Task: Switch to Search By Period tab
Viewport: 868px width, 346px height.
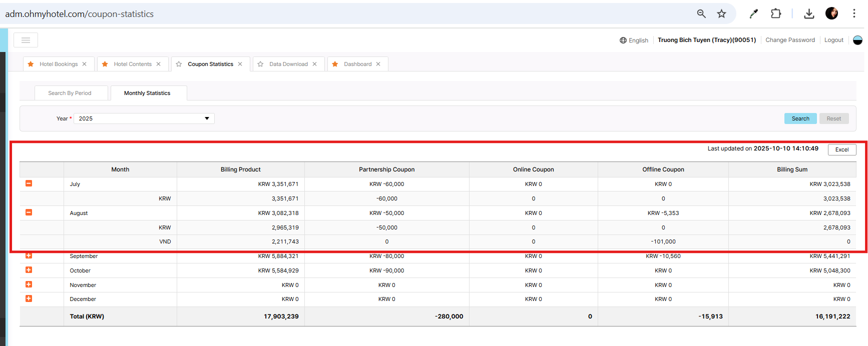Action: tap(70, 93)
